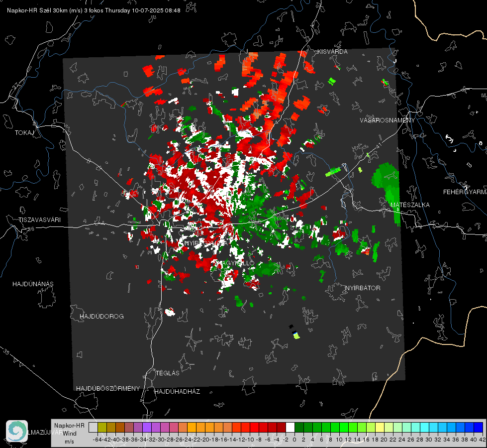Click the HAJDÚNÁNÁS town label
The image size is (487, 448).
[x=33, y=284]
